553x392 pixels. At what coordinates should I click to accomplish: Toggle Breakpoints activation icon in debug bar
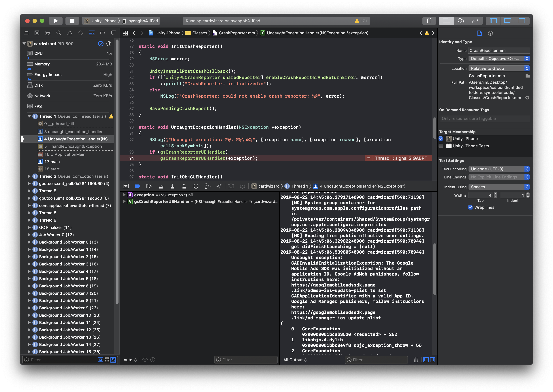137,186
